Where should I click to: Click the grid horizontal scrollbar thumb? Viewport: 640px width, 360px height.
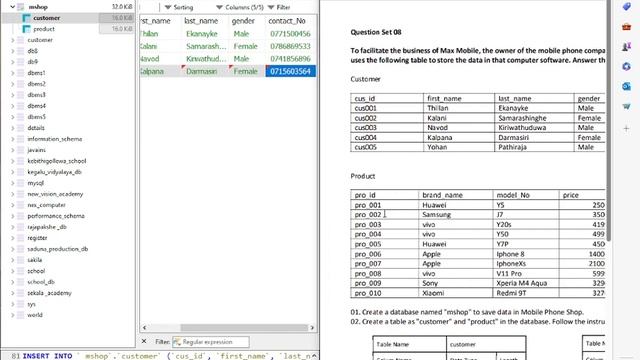(x=244, y=327)
